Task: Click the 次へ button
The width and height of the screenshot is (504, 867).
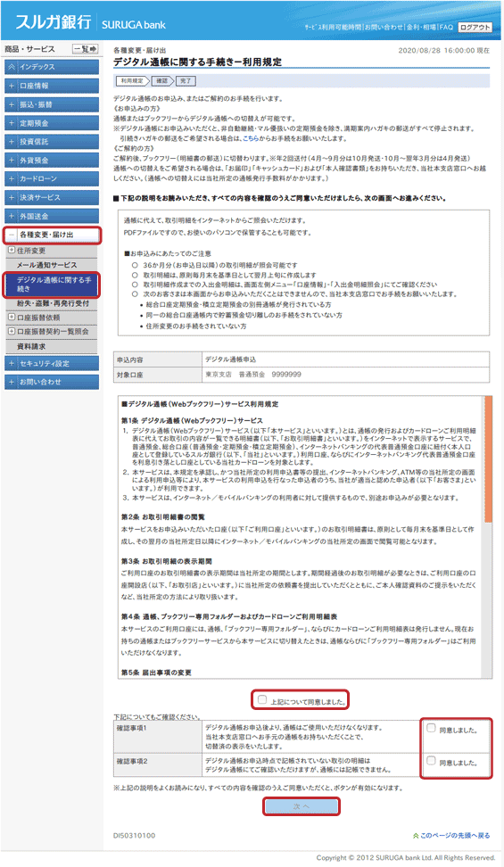Action: 301,806
